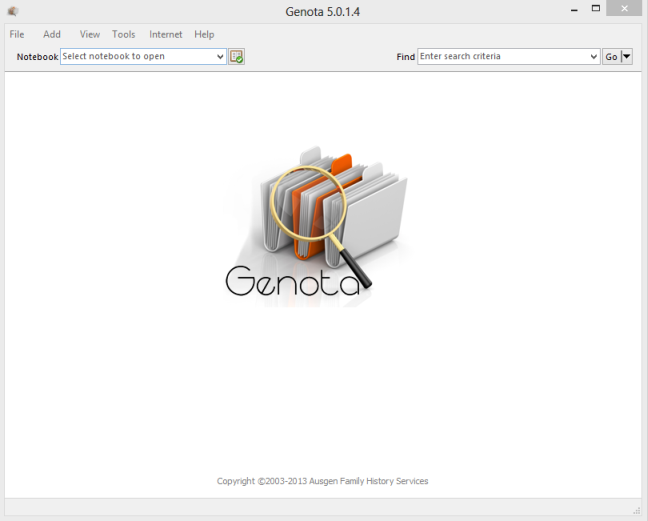Click the resize grip in bottom-right corner

coord(637,510)
